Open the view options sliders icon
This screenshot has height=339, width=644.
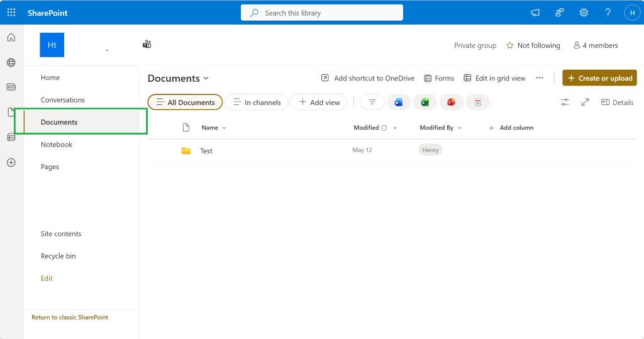(x=565, y=103)
